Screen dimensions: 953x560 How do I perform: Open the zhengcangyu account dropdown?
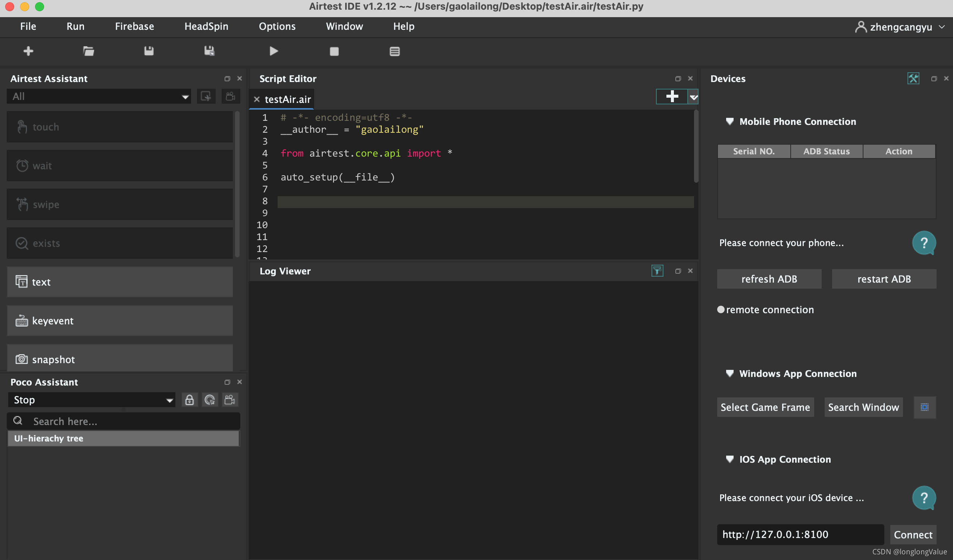point(900,27)
